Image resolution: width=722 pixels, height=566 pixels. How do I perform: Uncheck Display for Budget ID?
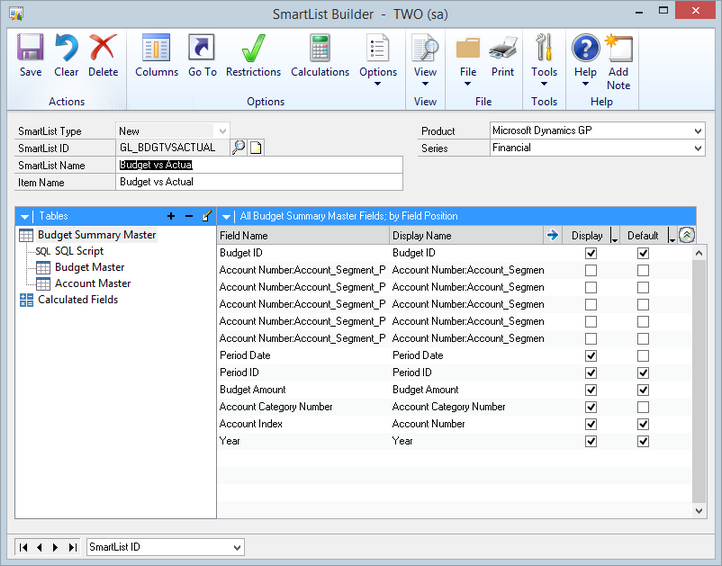coord(591,253)
